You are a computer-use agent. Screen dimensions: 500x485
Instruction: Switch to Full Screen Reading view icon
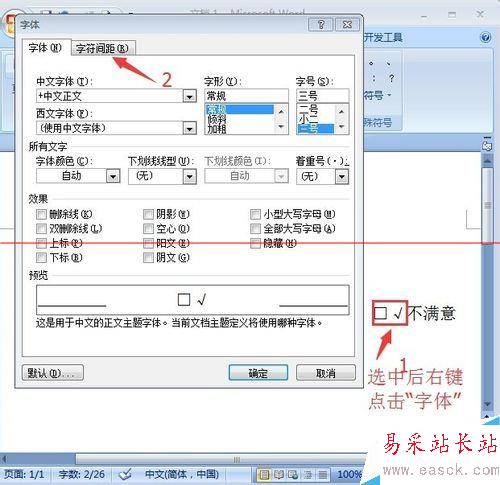279,474
